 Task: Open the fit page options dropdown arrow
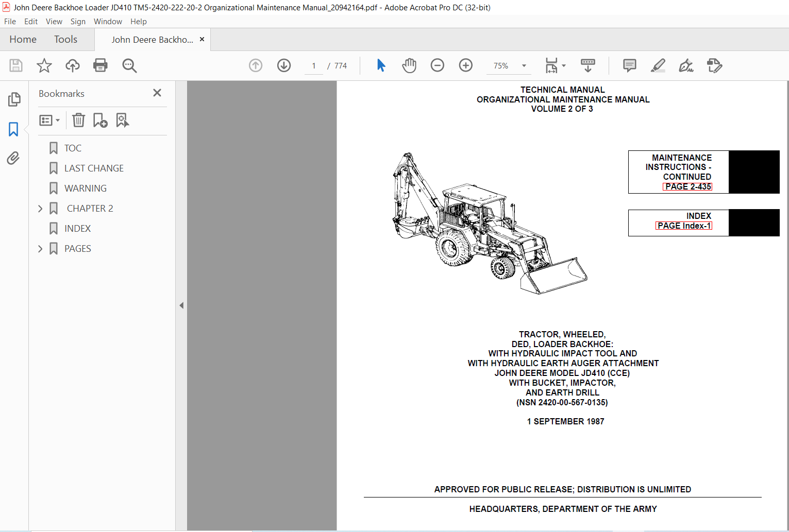(x=564, y=65)
